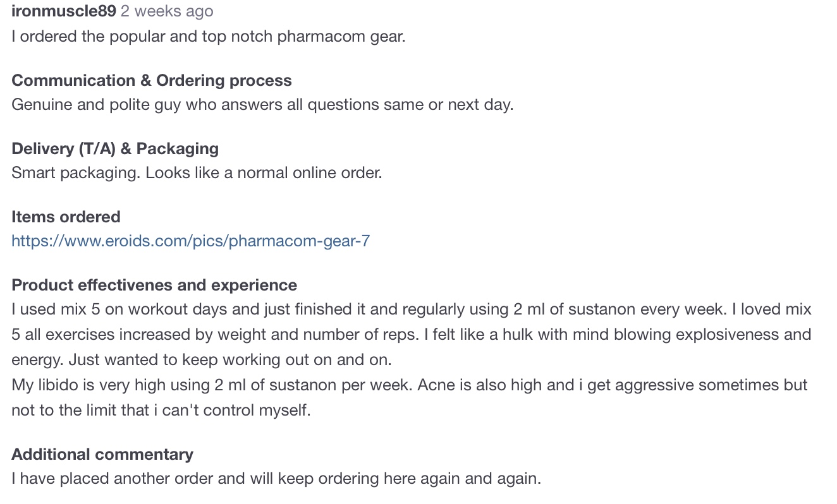Click the line starting "5 all exercises increased"
The width and height of the screenshot is (837, 504).
(411, 334)
